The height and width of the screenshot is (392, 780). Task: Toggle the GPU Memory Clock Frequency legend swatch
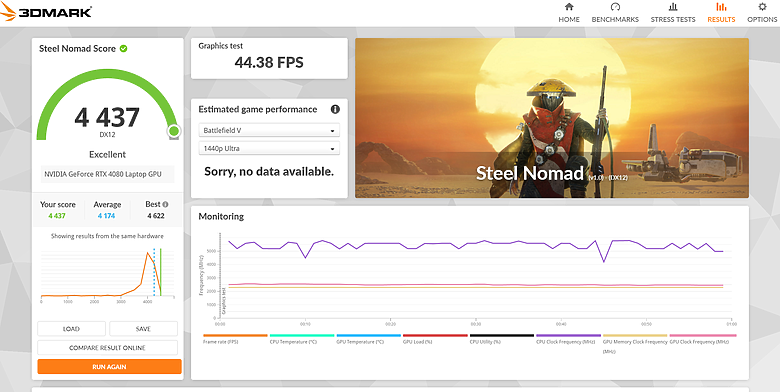[x=635, y=335]
